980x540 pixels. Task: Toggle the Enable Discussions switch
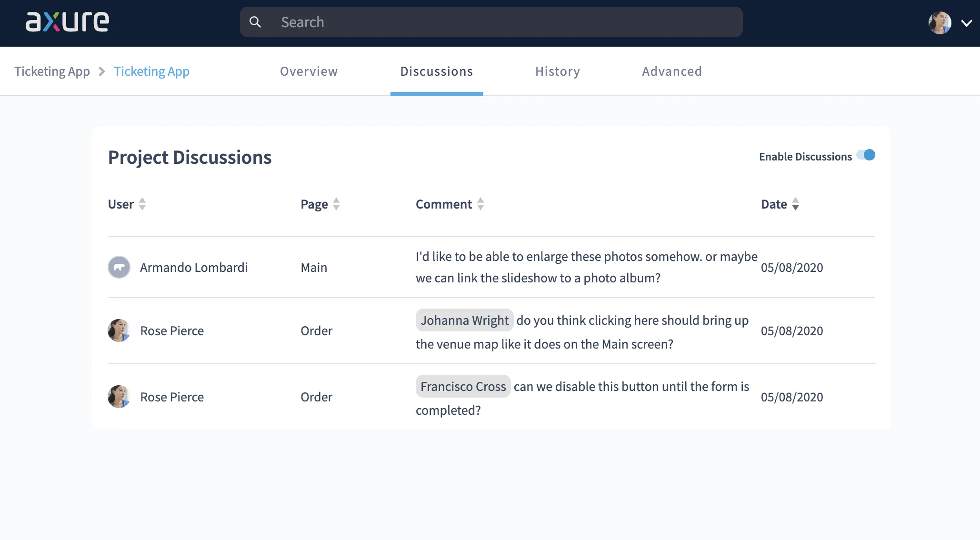point(866,155)
